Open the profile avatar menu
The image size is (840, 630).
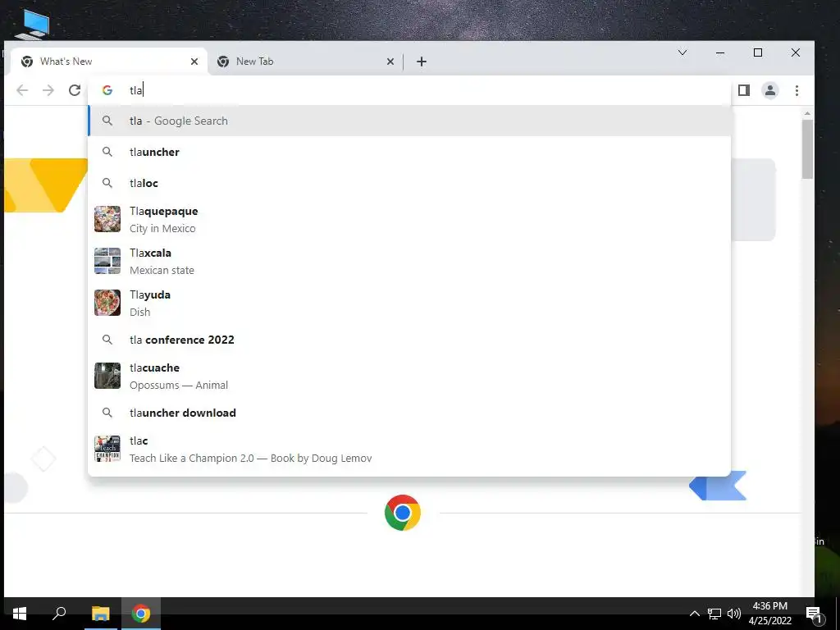(x=769, y=90)
